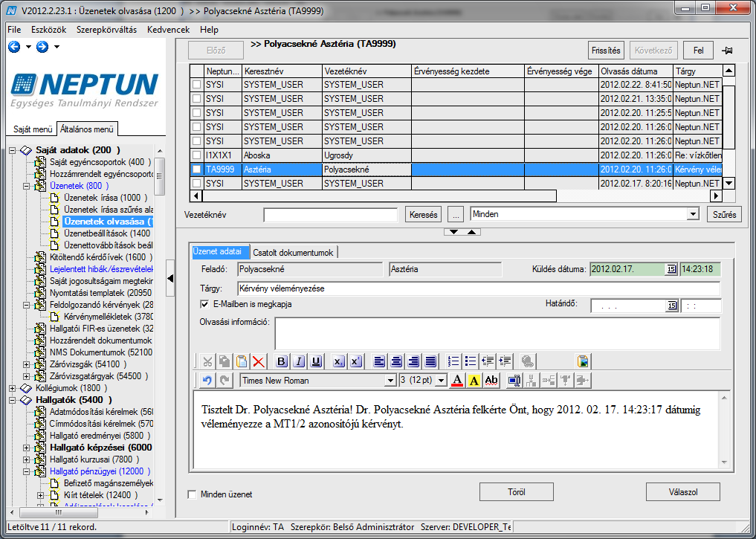The image size is (756, 539).
Task: Align text left
Action: tap(379, 361)
